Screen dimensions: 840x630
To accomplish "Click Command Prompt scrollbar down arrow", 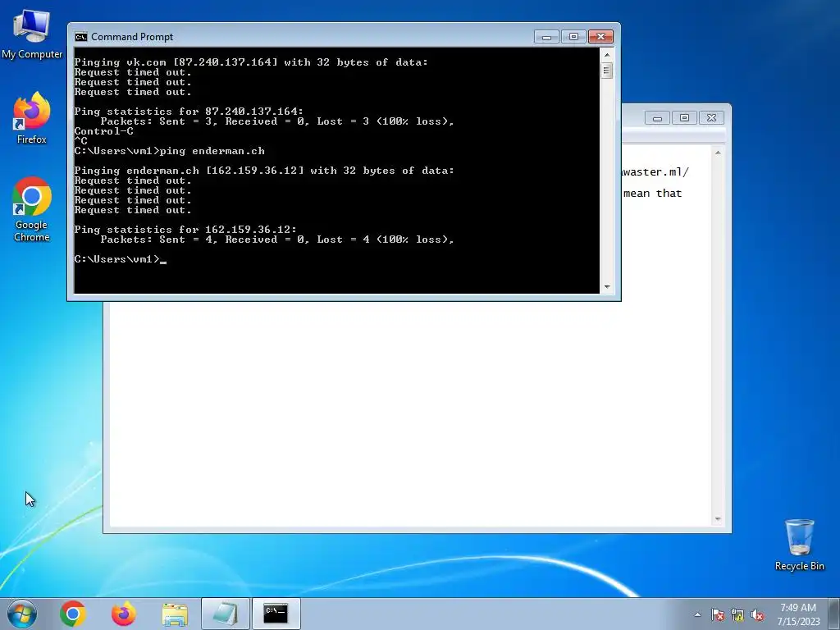I will tap(607, 286).
